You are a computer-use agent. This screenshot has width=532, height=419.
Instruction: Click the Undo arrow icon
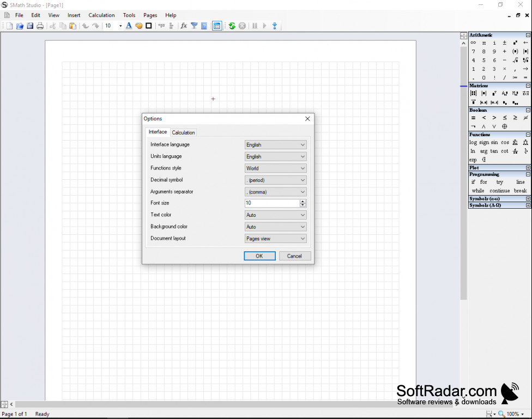[x=85, y=26]
